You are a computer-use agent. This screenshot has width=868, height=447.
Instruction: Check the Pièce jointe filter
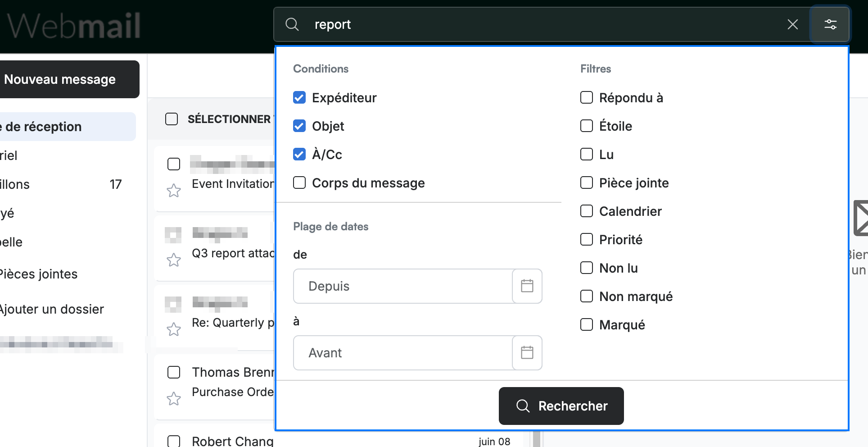tap(587, 182)
